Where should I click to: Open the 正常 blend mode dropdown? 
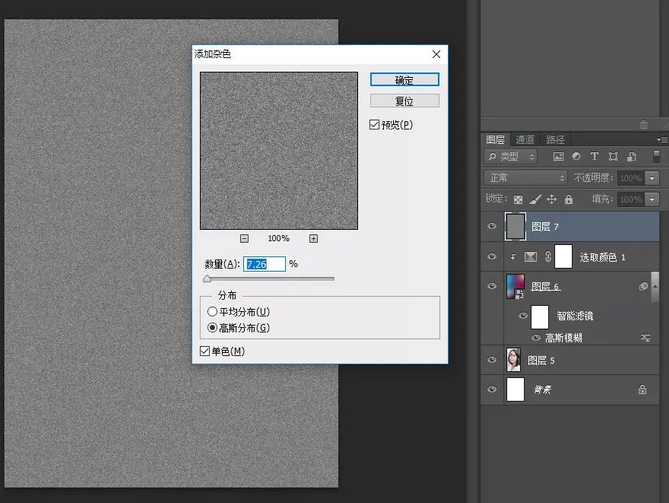(525, 178)
